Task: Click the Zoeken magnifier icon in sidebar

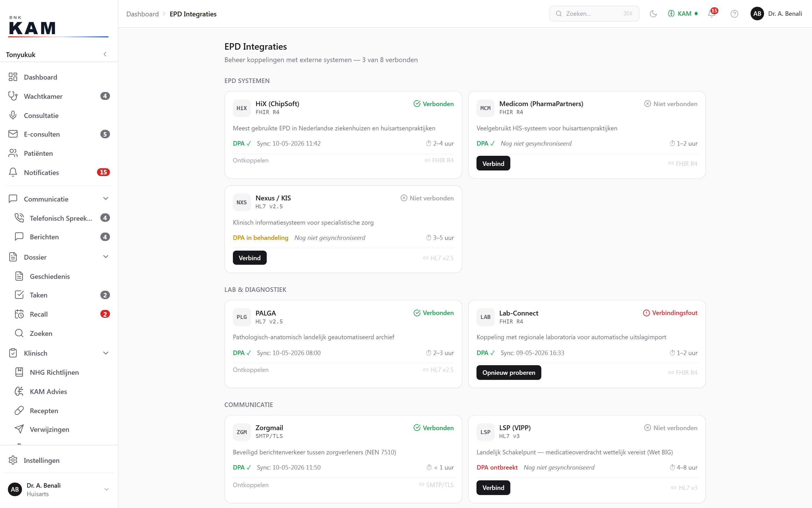Action: point(19,333)
